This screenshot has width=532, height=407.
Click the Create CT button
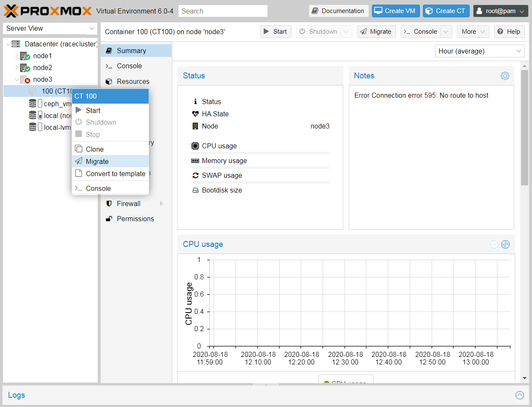(x=446, y=11)
